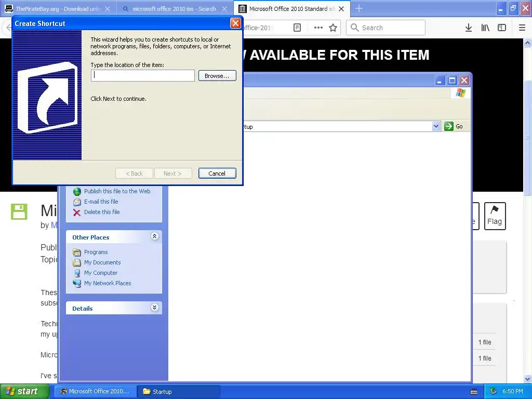This screenshot has width=532, height=399.
Task: Open the Library icon in Firefox toolbar
Action: (485, 28)
